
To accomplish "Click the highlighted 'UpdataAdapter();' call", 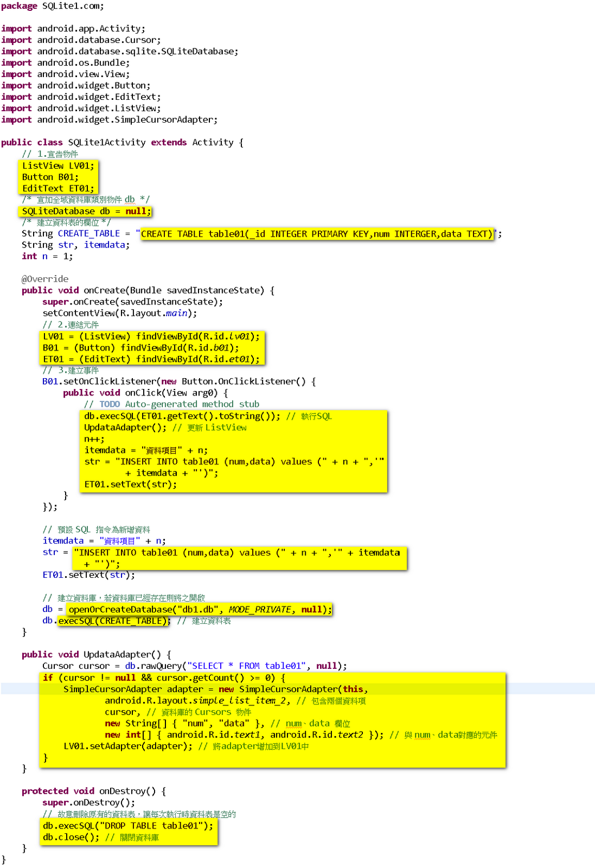I will click(125, 428).
